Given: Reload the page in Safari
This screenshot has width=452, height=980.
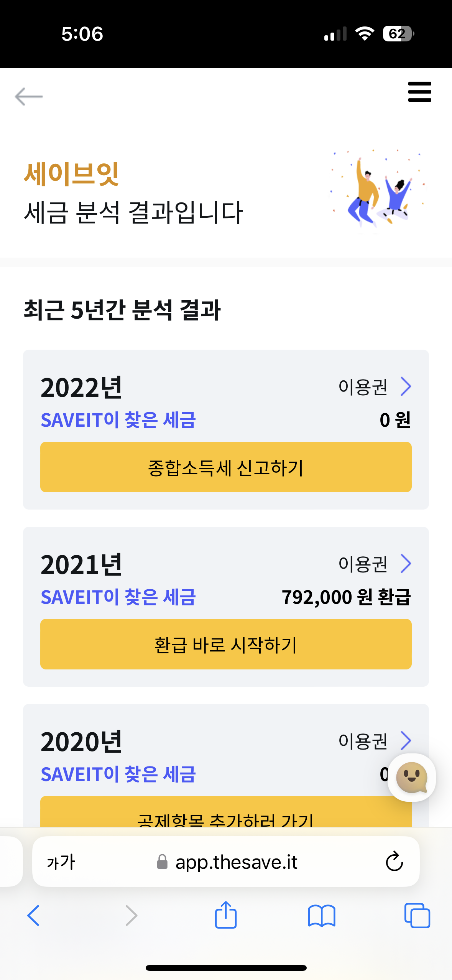Looking at the screenshot, I should (x=394, y=862).
